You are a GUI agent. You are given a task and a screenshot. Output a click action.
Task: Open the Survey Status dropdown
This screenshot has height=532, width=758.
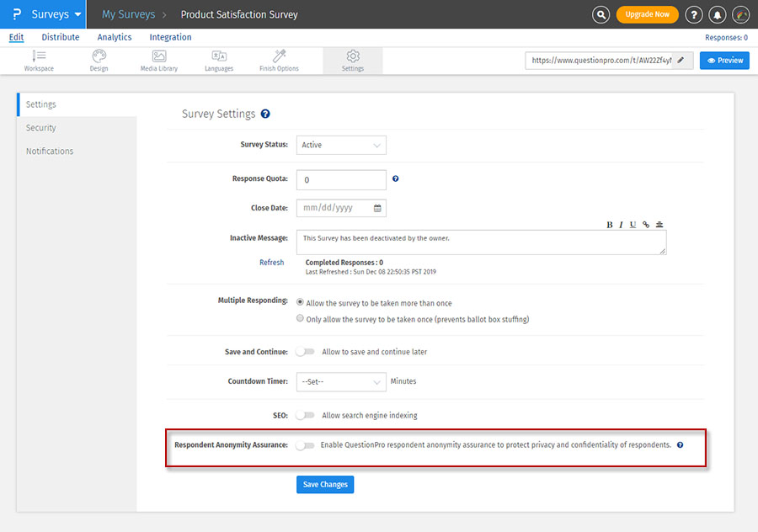[341, 145]
